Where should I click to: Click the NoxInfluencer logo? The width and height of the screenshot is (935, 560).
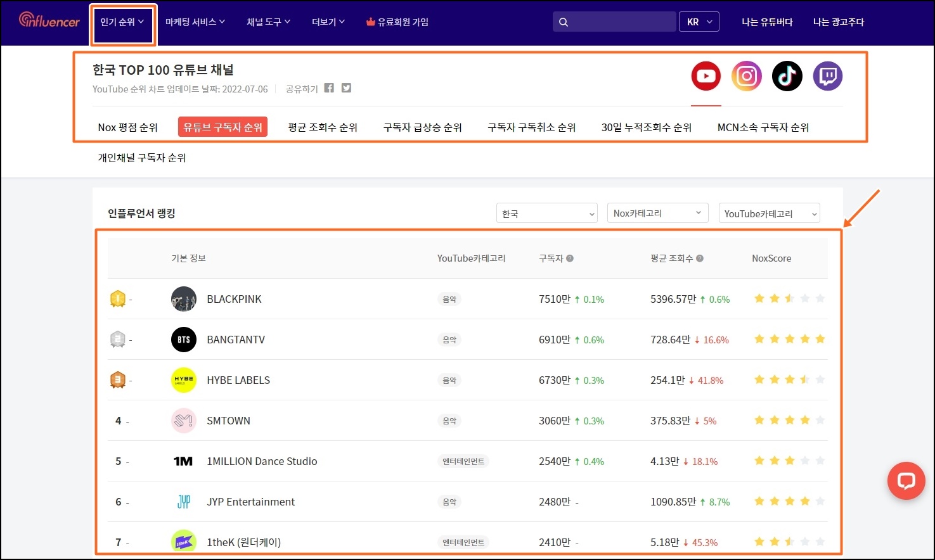49,21
